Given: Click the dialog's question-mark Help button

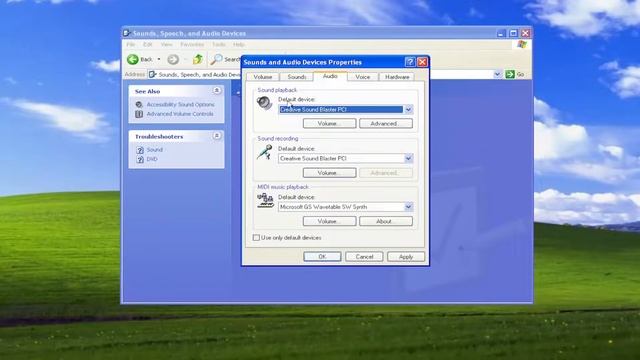Looking at the screenshot, I should tap(410, 62).
